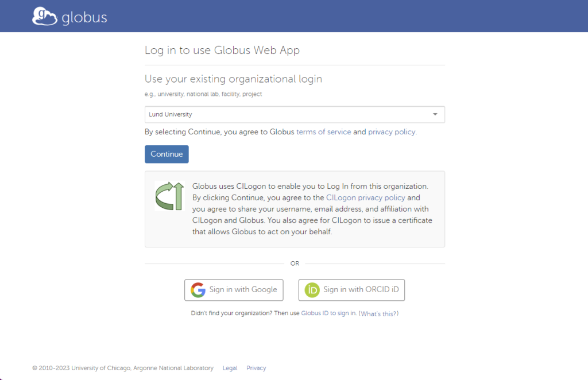Click the Continue button
Viewport: 588px width, 380px height.
tap(167, 154)
